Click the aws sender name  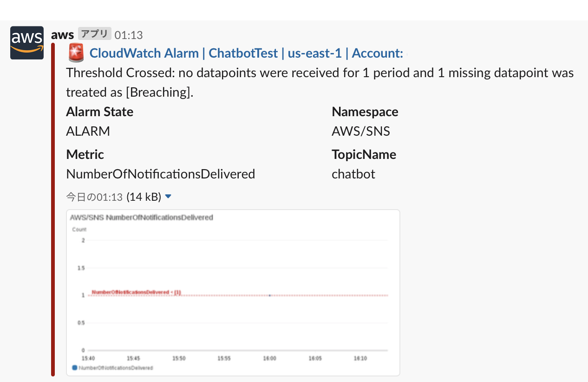coord(62,34)
